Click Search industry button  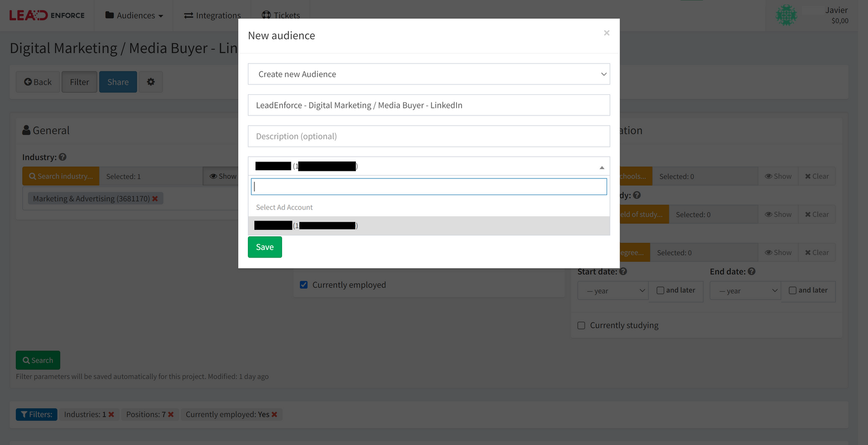(61, 176)
